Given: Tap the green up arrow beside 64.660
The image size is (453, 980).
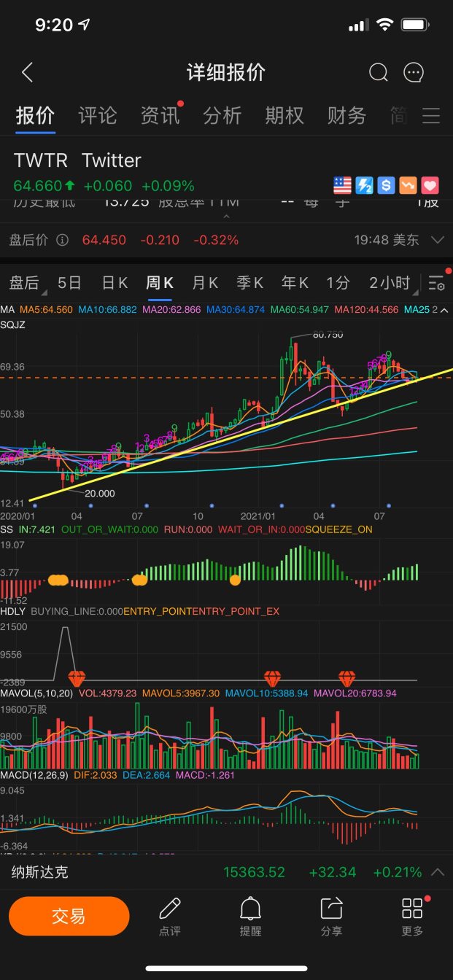Looking at the screenshot, I should tap(70, 185).
